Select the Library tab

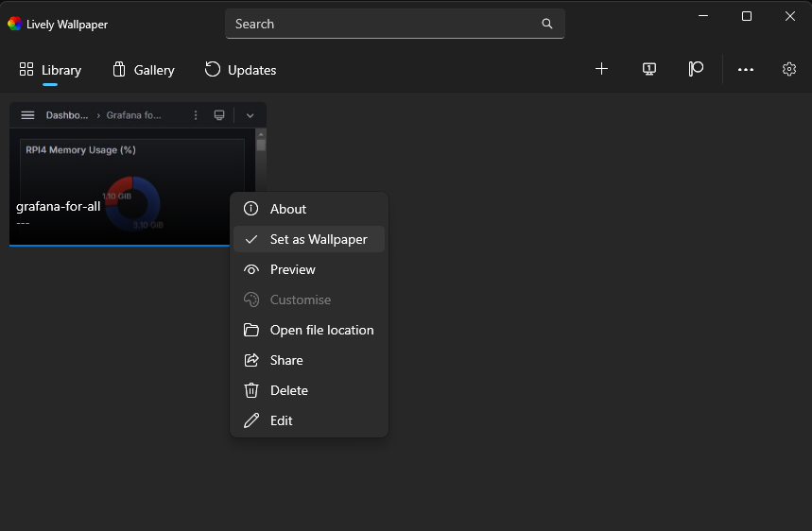tap(50, 70)
